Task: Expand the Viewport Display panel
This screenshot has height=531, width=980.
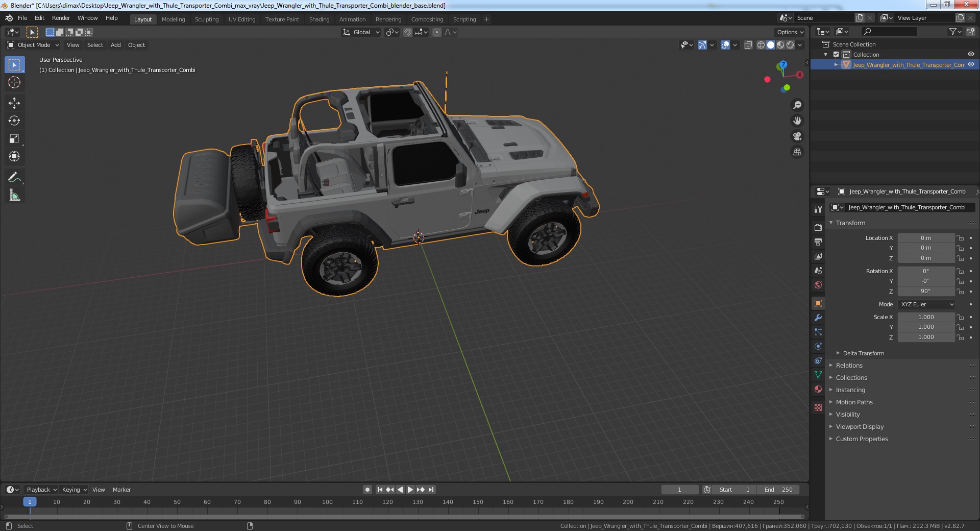Action: pyautogui.click(x=860, y=427)
